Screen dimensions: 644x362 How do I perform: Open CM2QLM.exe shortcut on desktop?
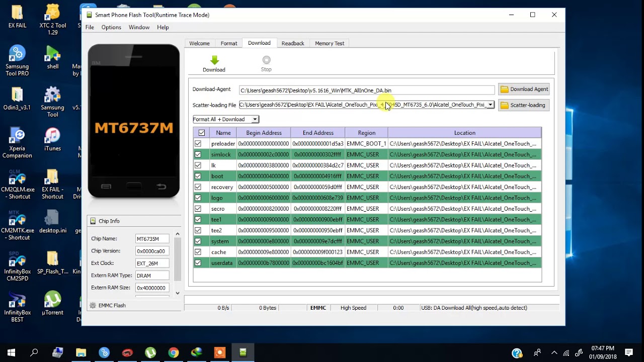coord(17,185)
